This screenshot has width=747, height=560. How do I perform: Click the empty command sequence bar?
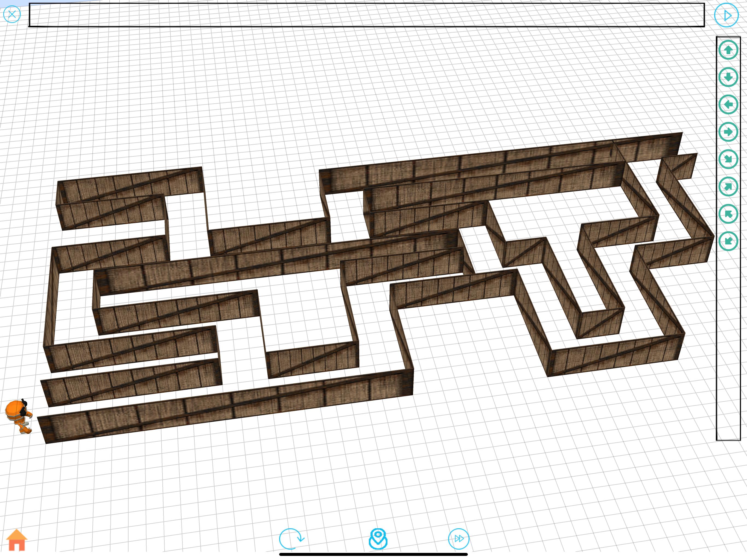point(366,15)
